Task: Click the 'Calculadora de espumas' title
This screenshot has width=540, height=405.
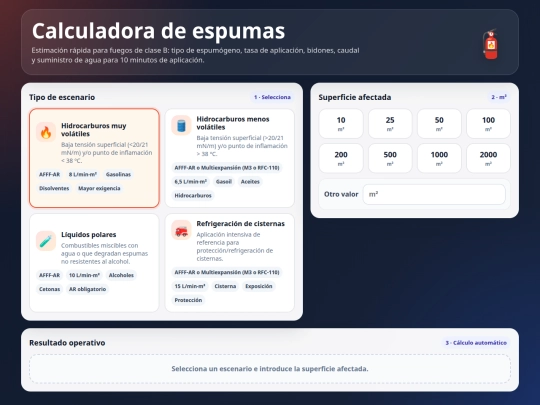Action: pos(158,31)
